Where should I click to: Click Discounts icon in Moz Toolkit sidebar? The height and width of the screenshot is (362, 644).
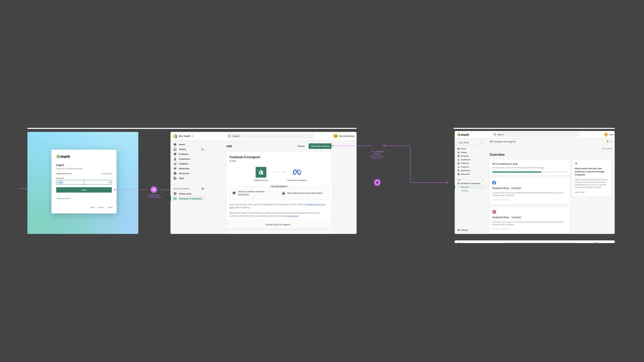[x=175, y=173]
